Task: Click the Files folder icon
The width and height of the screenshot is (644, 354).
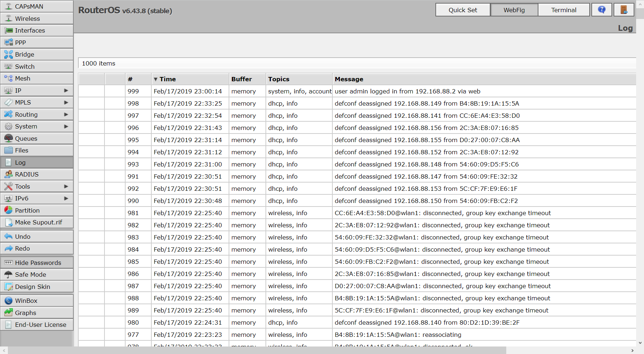Action: point(9,150)
